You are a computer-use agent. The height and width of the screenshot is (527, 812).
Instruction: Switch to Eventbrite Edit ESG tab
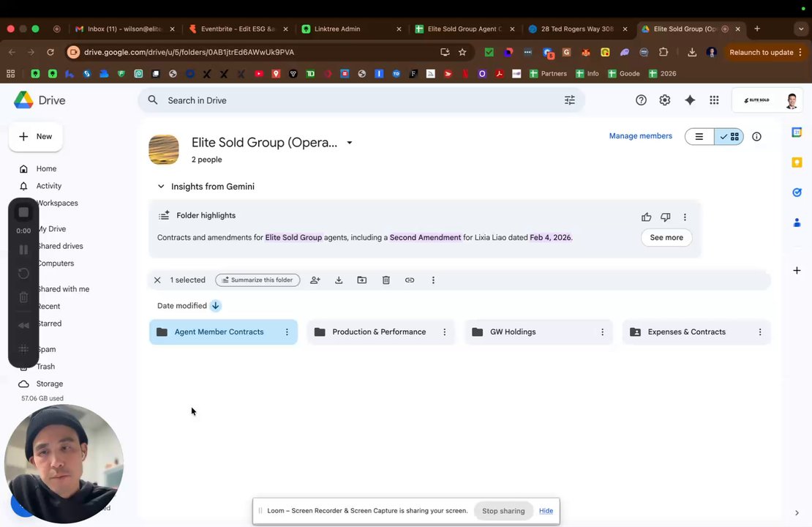(238, 29)
